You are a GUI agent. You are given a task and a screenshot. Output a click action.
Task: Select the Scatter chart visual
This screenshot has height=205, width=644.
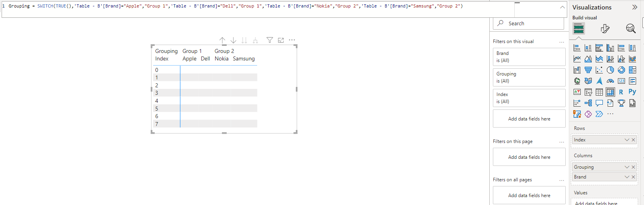(599, 70)
